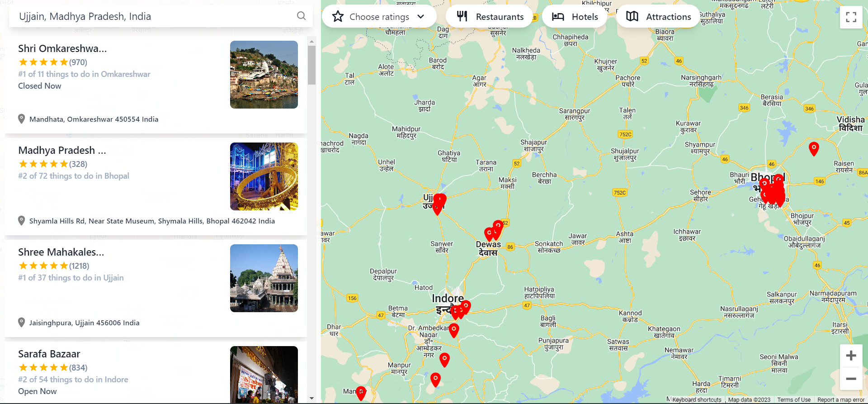Click the bed icon for Hotels
Viewport: 868px width, 404px height.
[x=558, y=17]
